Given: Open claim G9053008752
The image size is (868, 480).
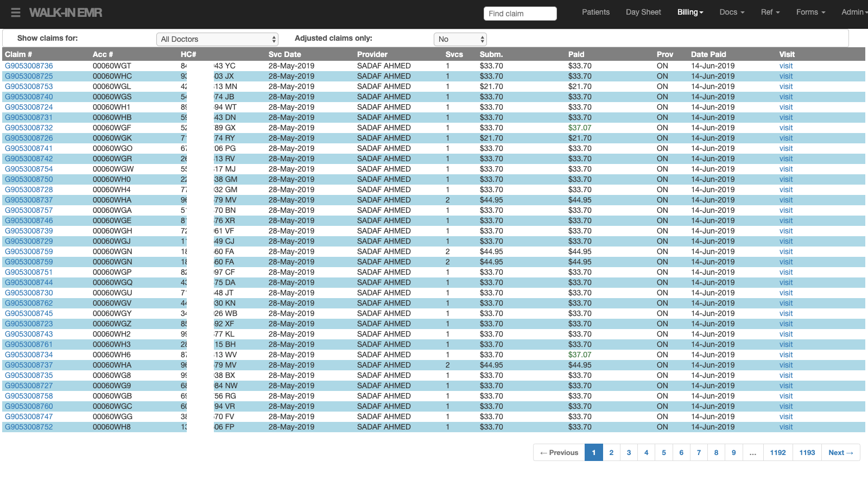Looking at the screenshot, I should [29, 427].
